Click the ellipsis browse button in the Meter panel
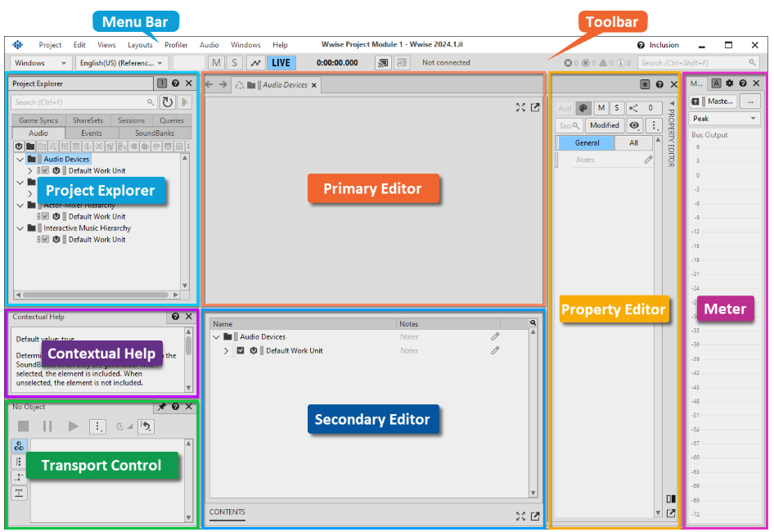 click(x=750, y=101)
